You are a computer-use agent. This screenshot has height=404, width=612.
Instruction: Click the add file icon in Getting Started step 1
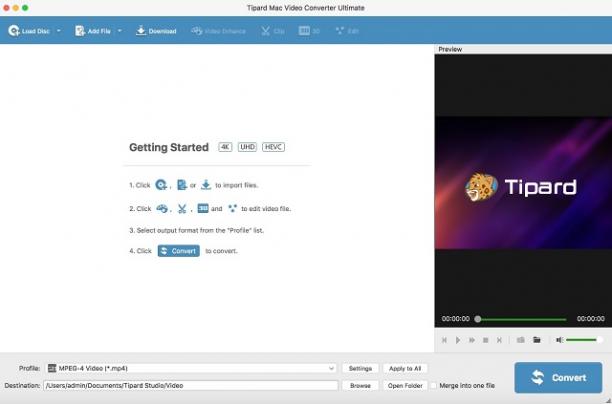181,185
